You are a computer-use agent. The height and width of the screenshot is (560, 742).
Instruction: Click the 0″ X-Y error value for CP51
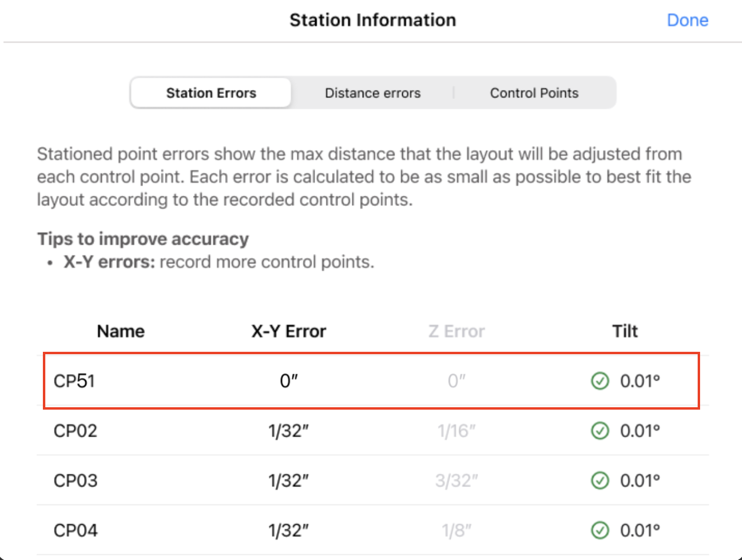pos(289,381)
